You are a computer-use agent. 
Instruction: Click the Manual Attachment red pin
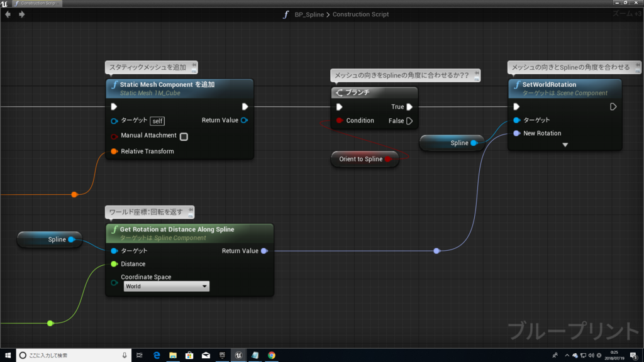(x=114, y=136)
